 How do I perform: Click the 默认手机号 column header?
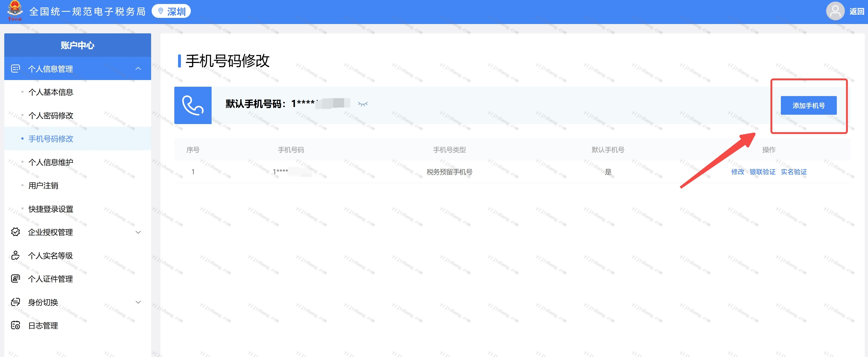click(608, 149)
